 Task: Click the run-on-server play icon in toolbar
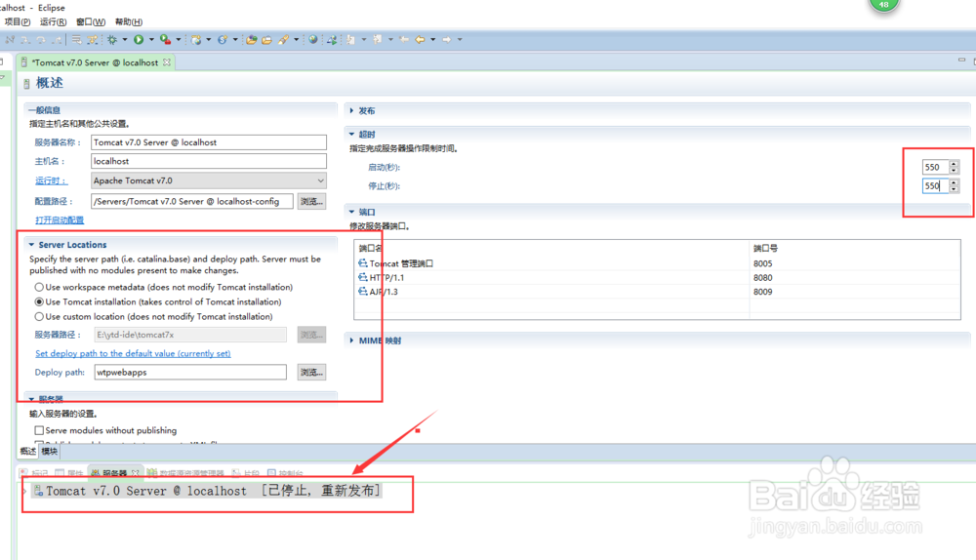[332, 40]
